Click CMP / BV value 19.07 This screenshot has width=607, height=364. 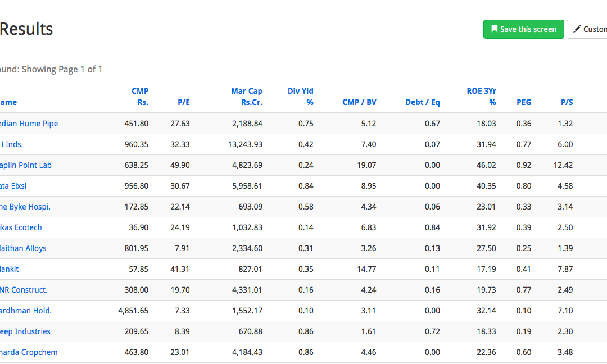(x=366, y=165)
